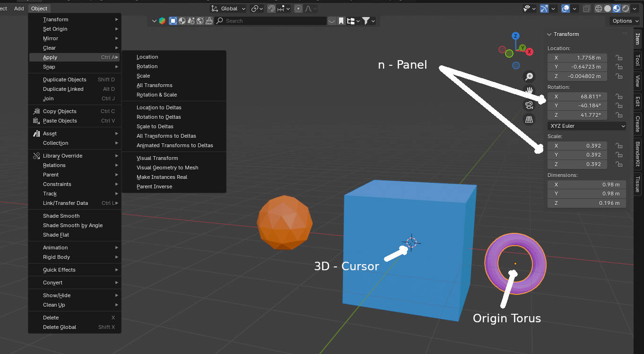The image size is (644, 354).
Task: Switch to perspective/orthographic grid icon
Action: point(529,120)
